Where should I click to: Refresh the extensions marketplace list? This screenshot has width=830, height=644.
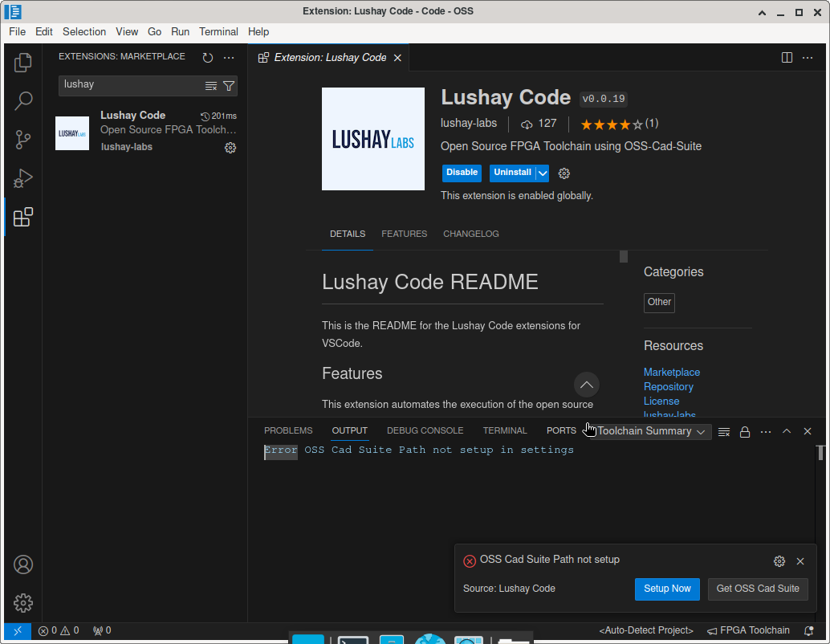[x=207, y=56]
